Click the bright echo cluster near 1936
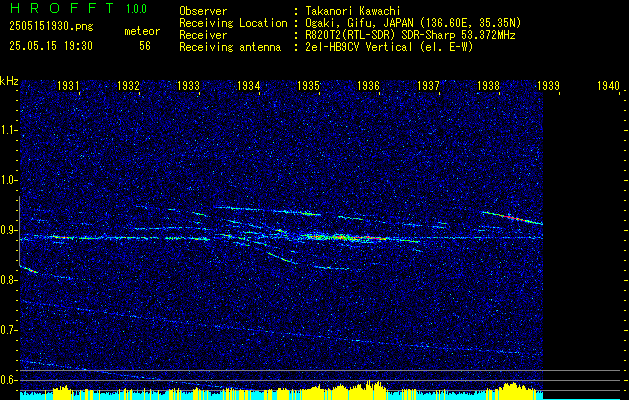Viewport: 629px width, 400px height. pos(345,238)
